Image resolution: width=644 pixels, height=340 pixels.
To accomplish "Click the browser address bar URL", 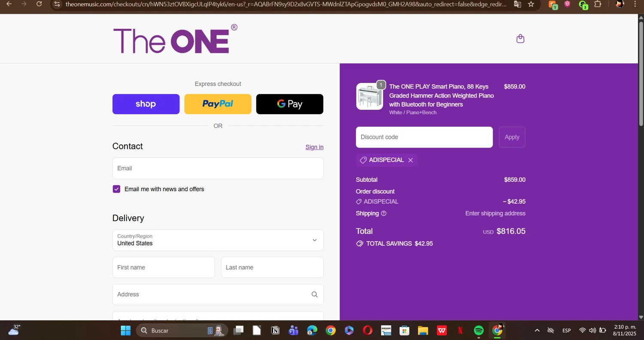I will (286, 4).
